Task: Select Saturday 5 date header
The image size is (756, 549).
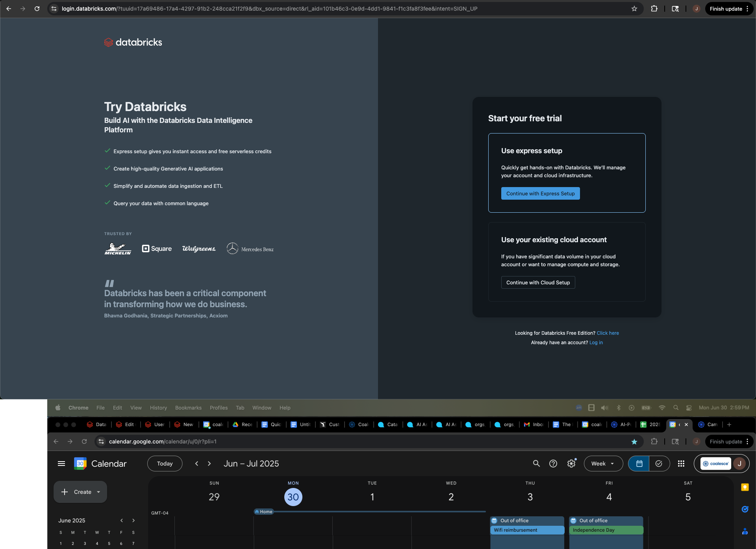Action: pyautogui.click(x=688, y=497)
